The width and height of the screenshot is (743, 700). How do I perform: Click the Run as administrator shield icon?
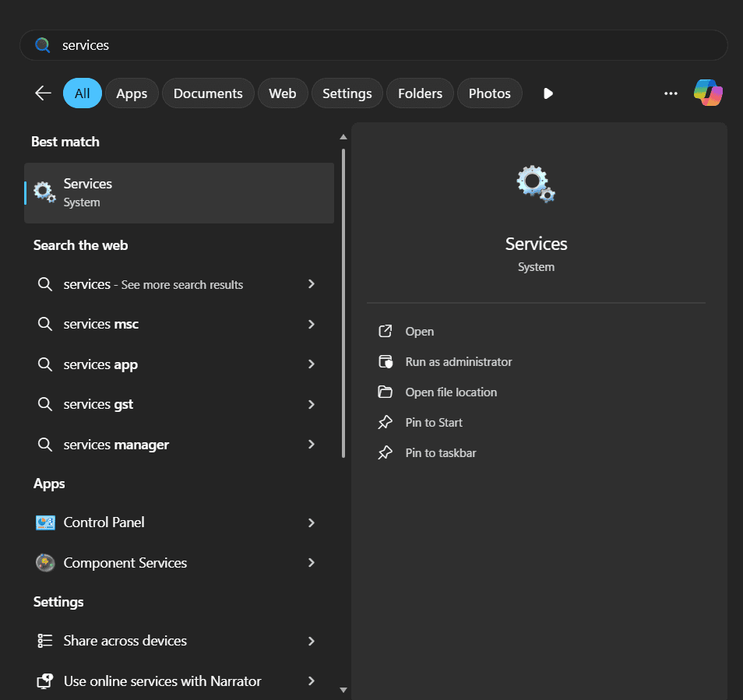(386, 362)
